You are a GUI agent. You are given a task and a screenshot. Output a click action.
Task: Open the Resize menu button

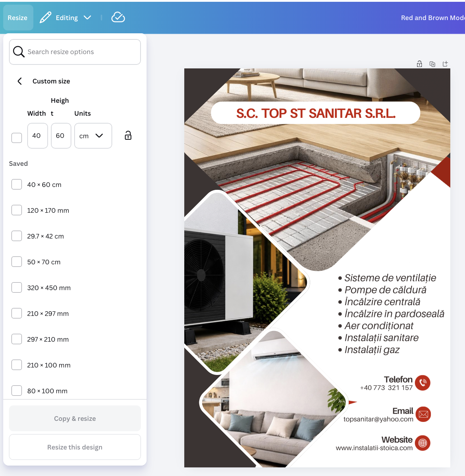point(18,18)
